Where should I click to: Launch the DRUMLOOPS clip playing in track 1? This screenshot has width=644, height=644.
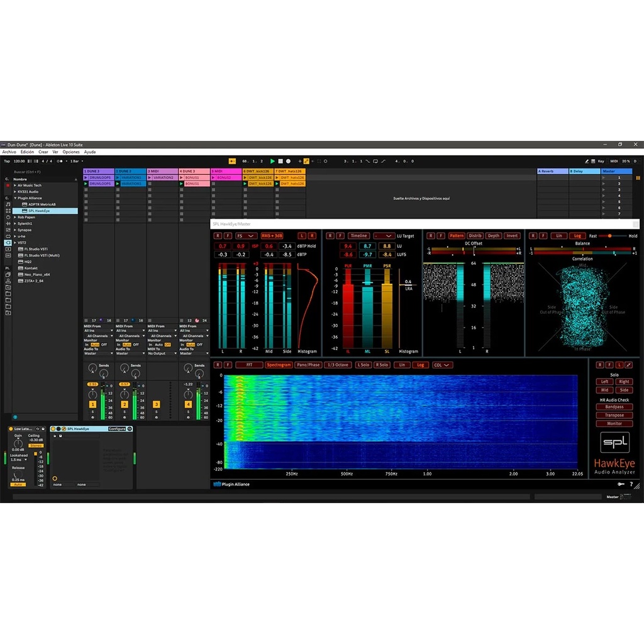[86, 184]
